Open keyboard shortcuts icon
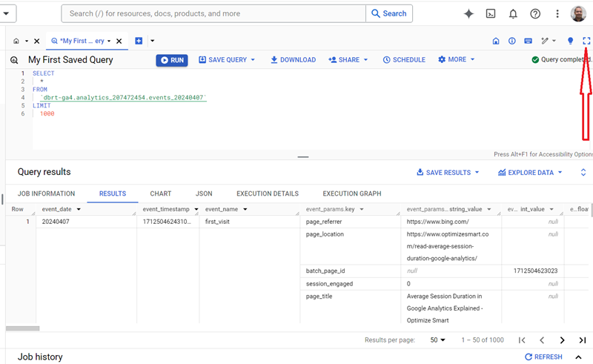The image size is (593, 364). point(529,41)
